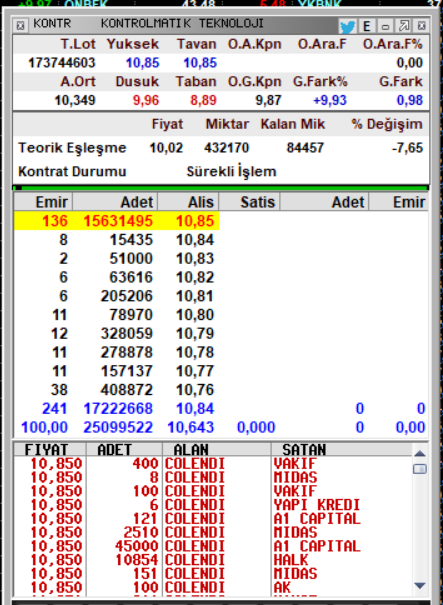This screenshot has width=443, height=605.
Task: Select bid price 10,84 with 8 orders
Action: [x=195, y=240]
